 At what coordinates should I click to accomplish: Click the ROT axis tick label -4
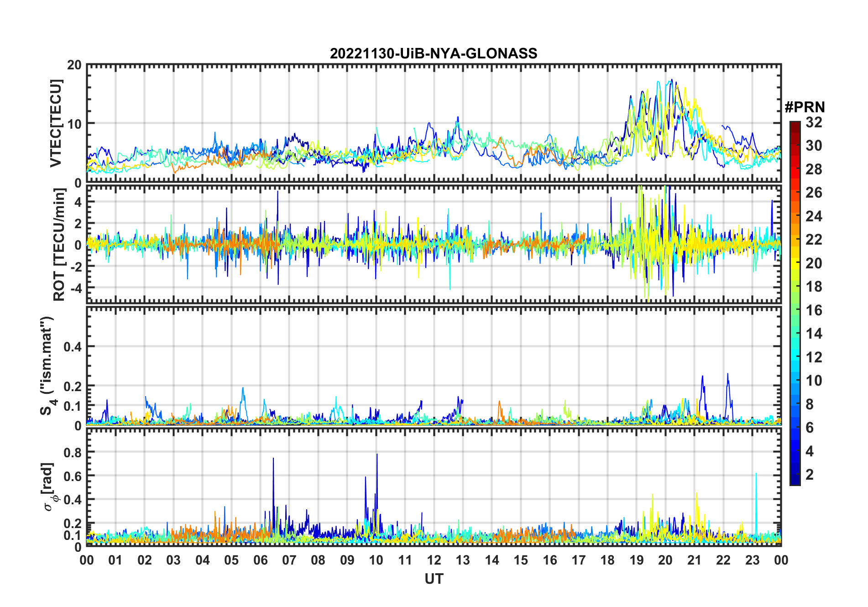pos(75,288)
